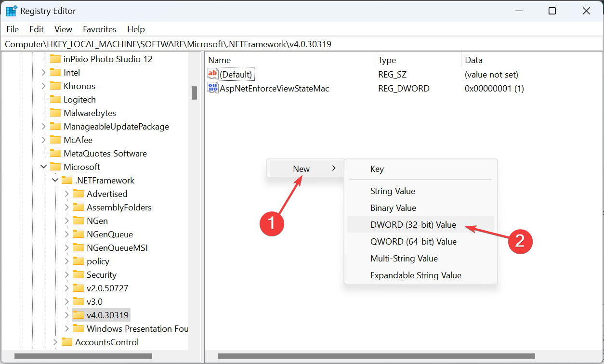The height and width of the screenshot is (364, 604).
Task: Expand the Intel registry key
Action: pyautogui.click(x=43, y=72)
